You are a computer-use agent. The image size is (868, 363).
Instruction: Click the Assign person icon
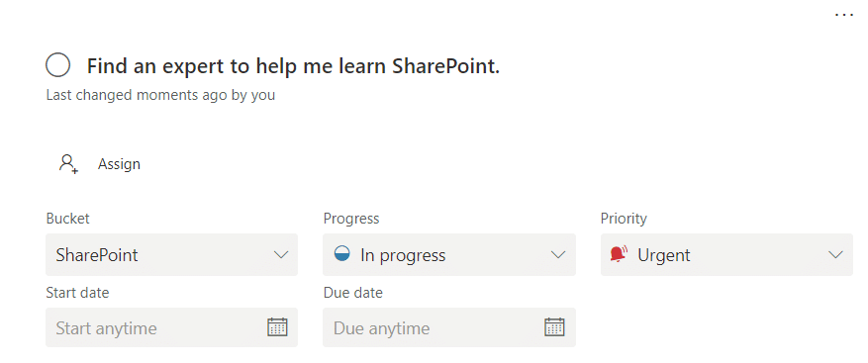point(68,164)
